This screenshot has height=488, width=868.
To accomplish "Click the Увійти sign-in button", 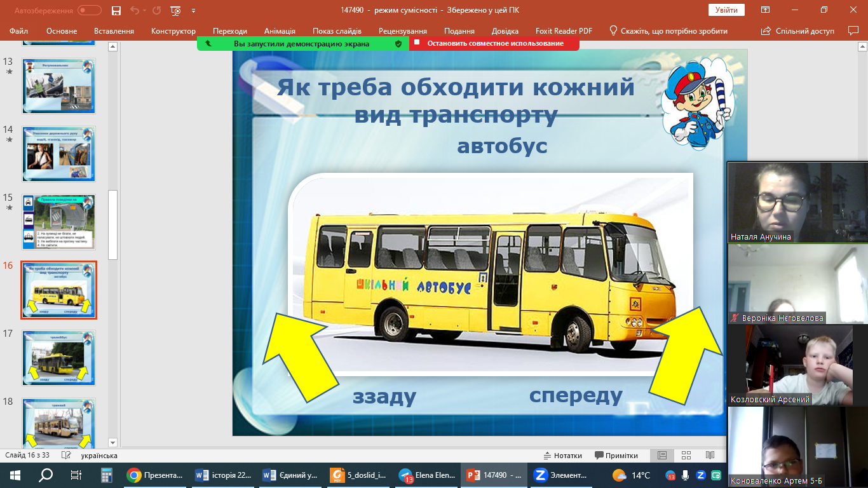I will (726, 10).
